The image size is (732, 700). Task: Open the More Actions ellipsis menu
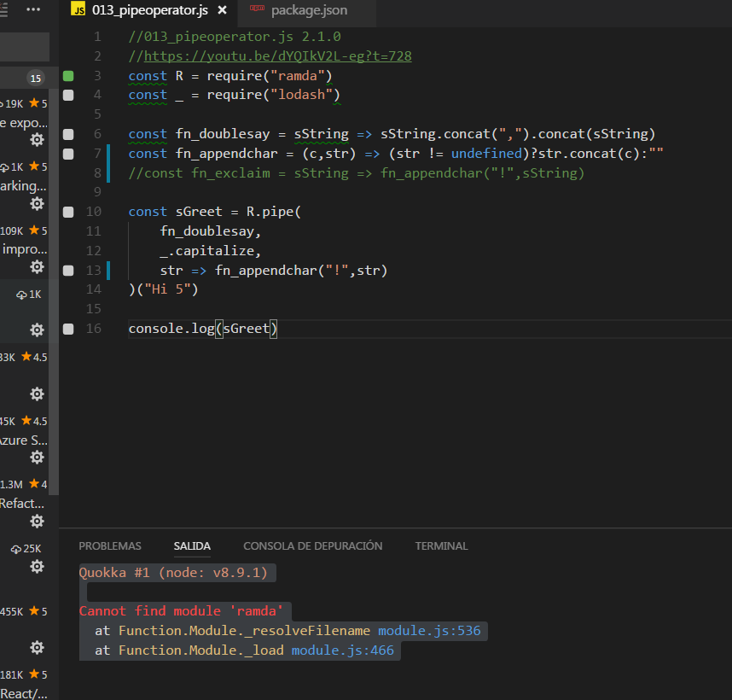coord(32,9)
